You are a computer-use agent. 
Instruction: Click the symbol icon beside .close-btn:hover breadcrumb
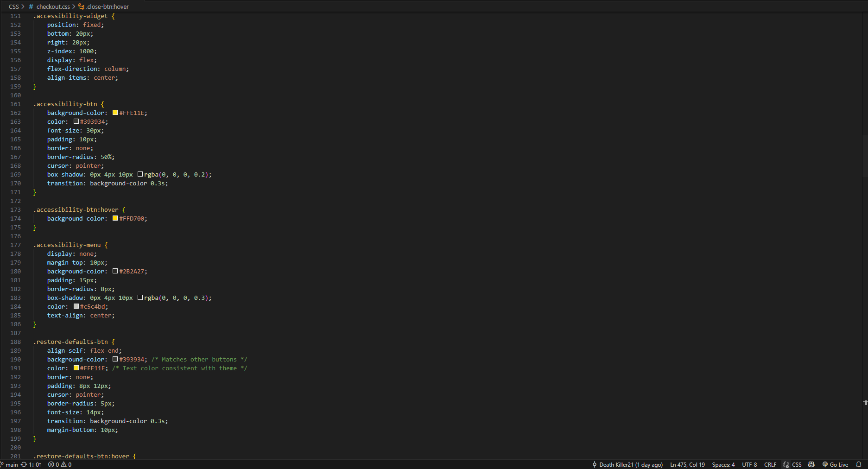pos(81,6)
